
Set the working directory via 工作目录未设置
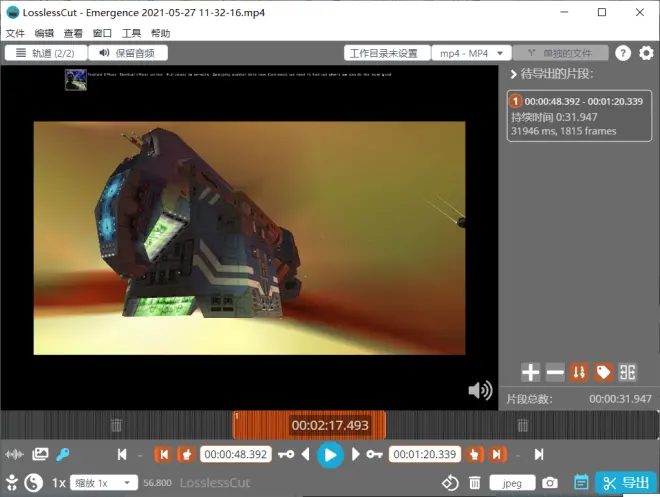[387, 53]
